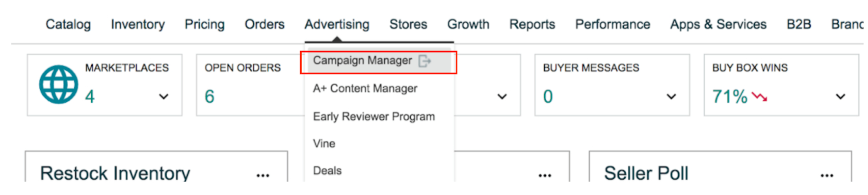Select Deals from the Advertising dropdown
This screenshot has height=195, width=868.
(327, 171)
